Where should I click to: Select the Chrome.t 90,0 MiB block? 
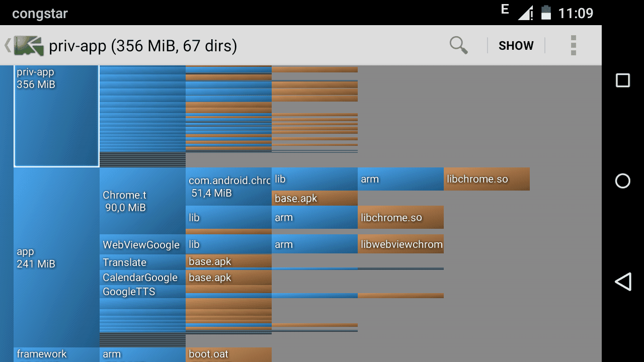coord(142,201)
